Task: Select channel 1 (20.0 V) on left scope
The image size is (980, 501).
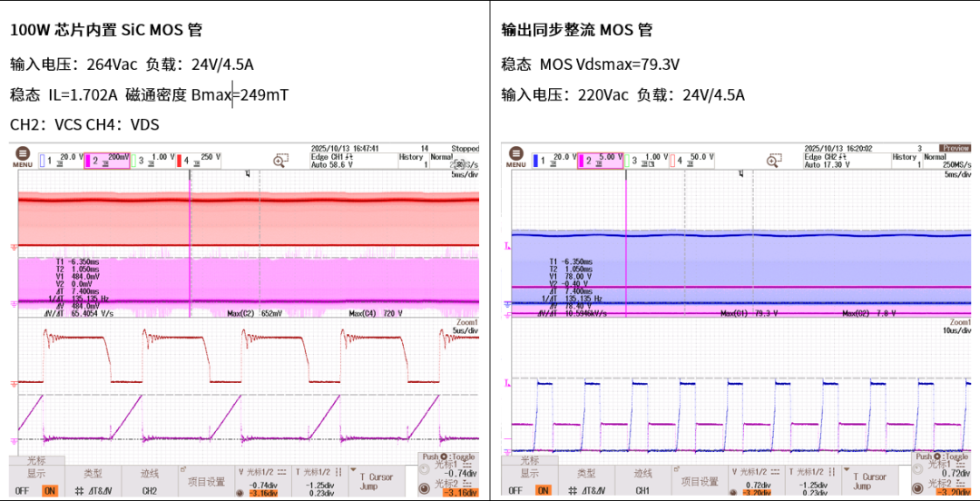Action: coord(58,160)
